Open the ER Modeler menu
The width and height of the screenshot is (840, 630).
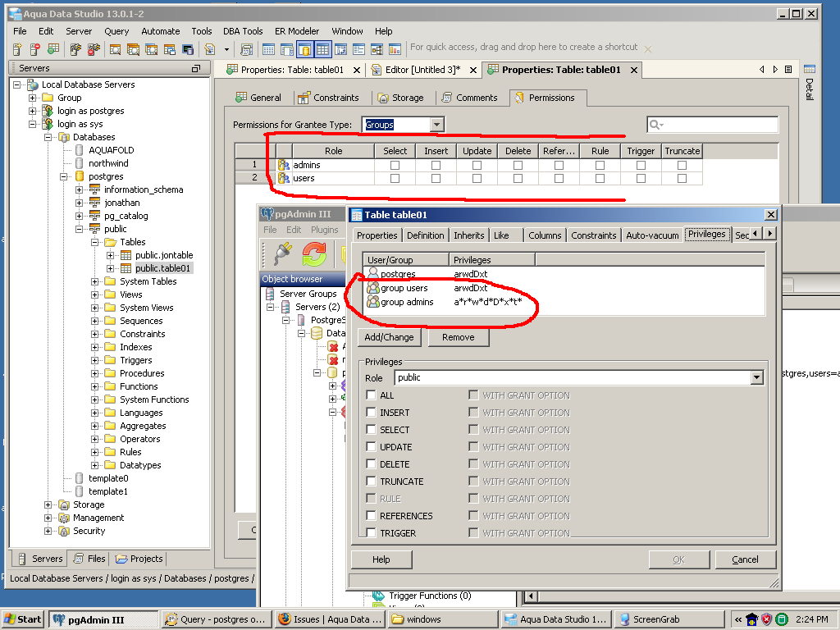click(x=297, y=31)
